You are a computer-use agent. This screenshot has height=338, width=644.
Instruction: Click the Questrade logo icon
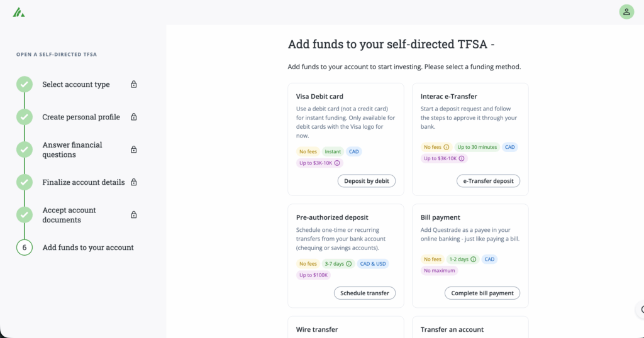(19, 12)
